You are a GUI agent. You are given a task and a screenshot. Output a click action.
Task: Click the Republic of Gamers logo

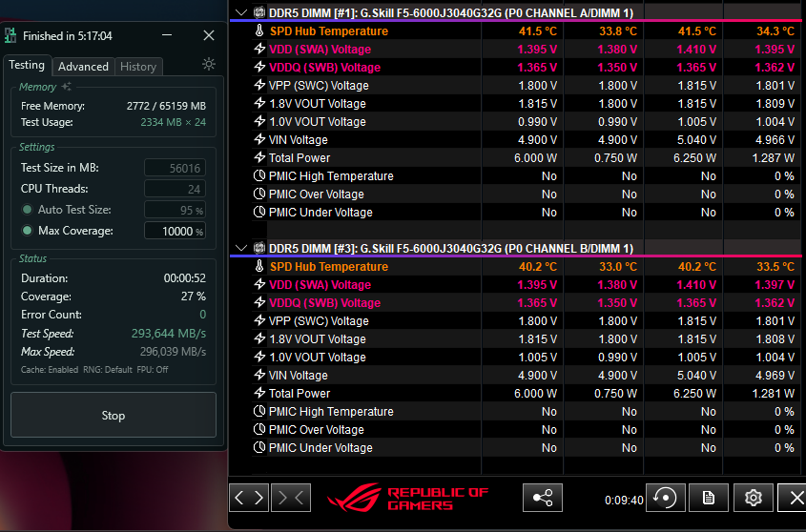(407, 498)
